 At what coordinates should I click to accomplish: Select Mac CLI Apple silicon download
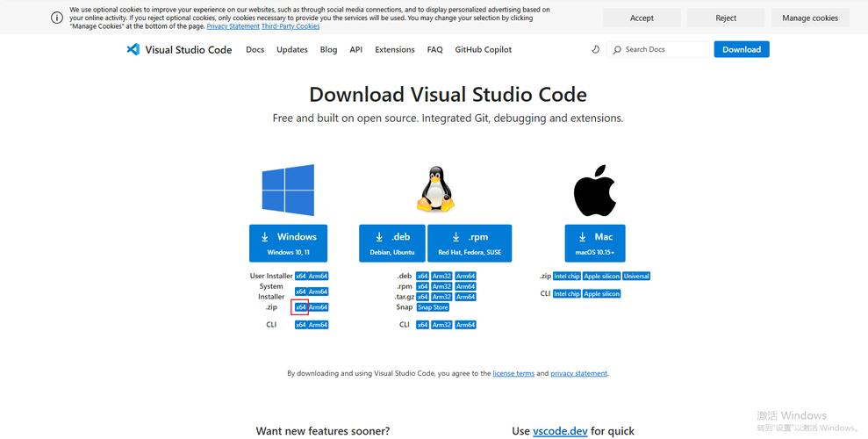(602, 294)
